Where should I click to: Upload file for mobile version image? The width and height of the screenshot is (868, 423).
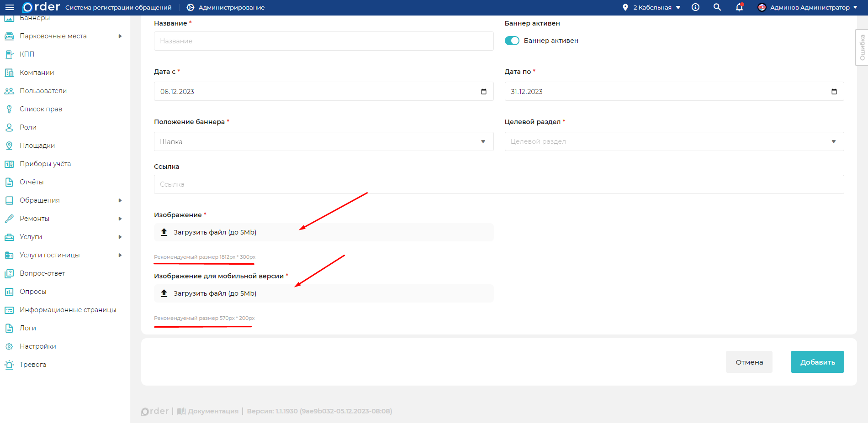pyautogui.click(x=215, y=293)
